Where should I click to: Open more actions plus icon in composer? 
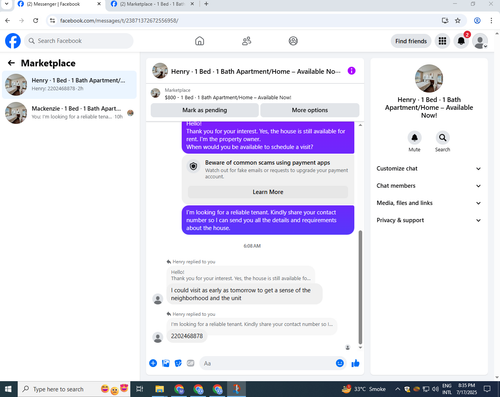(153, 363)
